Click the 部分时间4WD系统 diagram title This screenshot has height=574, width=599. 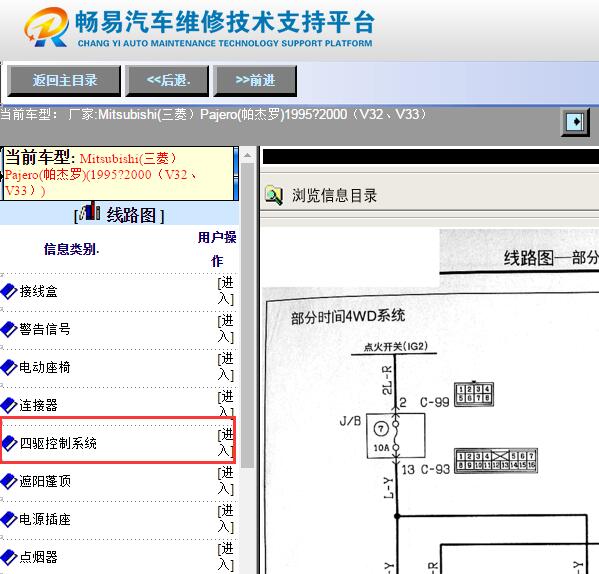348,317
